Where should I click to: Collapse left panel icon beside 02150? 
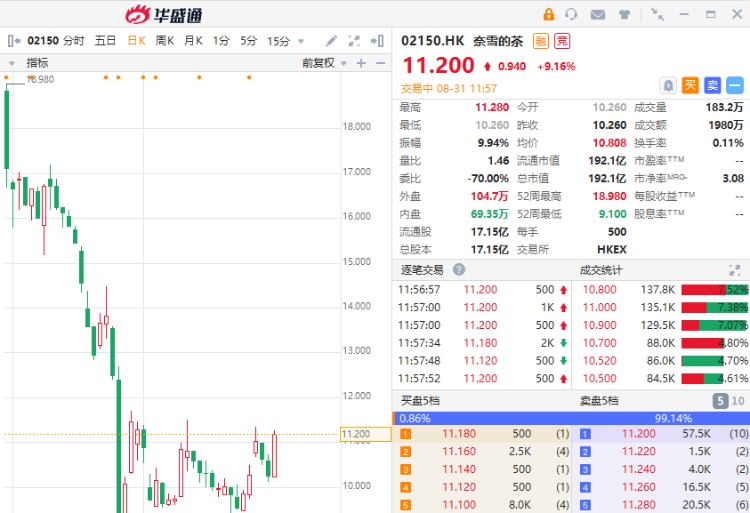click(x=14, y=41)
